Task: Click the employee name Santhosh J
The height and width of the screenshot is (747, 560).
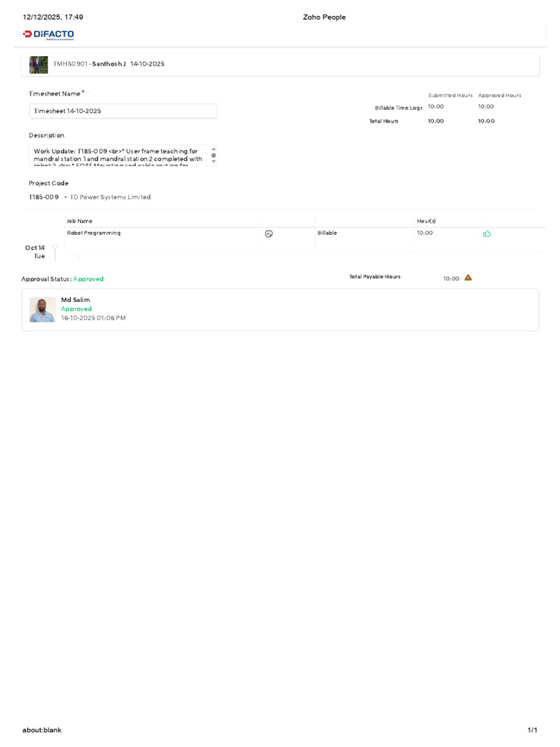Action: pyautogui.click(x=109, y=64)
